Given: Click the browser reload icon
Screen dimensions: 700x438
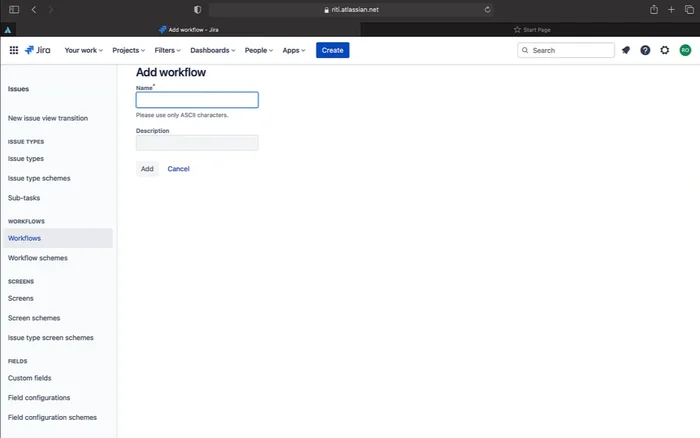Looking at the screenshot, I should click(487, 9).
